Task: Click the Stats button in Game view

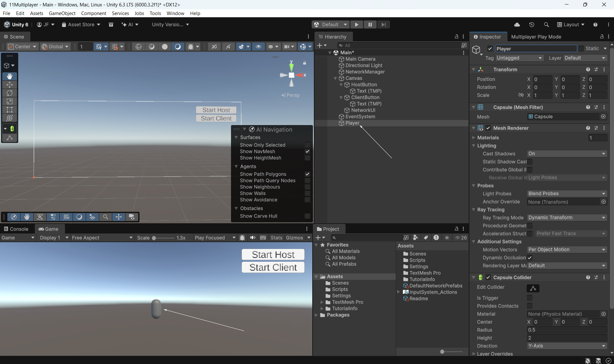Action: point(276,238)
